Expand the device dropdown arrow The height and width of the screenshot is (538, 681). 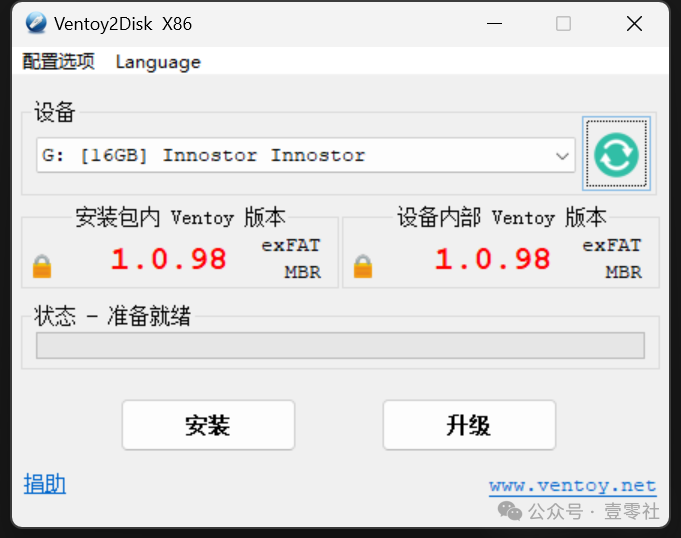point(562,155)
